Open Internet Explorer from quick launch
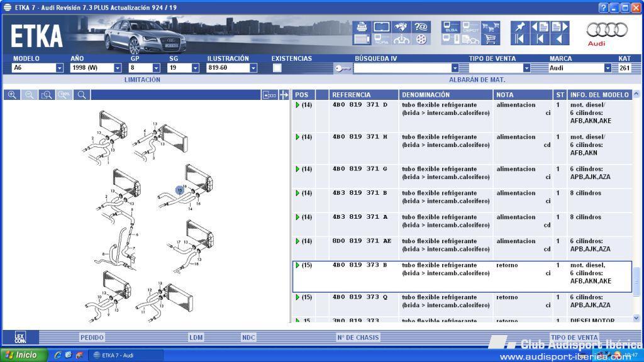The height and width of the screenshot is (362, 644). click(58, 355)
